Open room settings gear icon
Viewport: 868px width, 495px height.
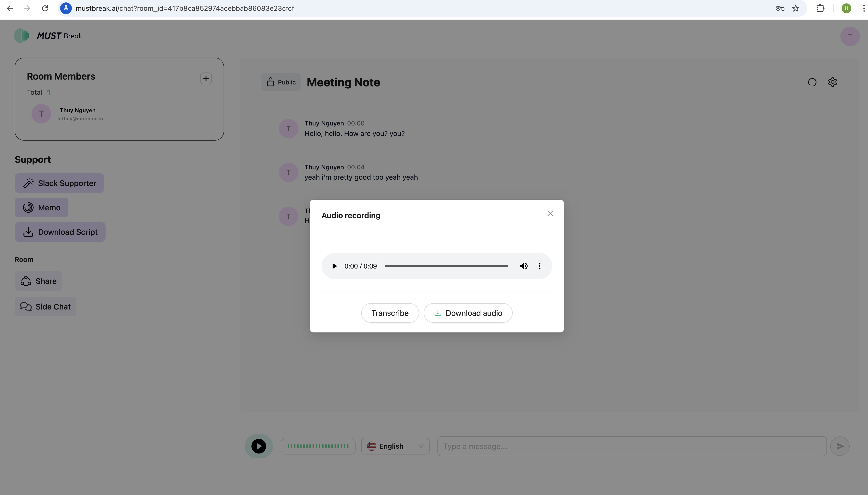[x=832, y=82]
